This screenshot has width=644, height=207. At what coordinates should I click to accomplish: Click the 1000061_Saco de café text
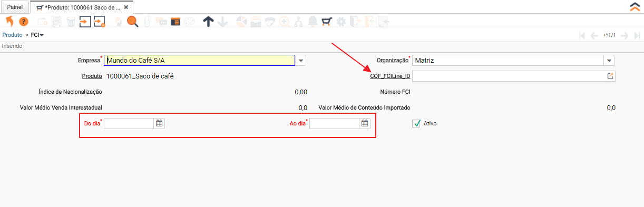pyautogui.click(x=140, y=76)
